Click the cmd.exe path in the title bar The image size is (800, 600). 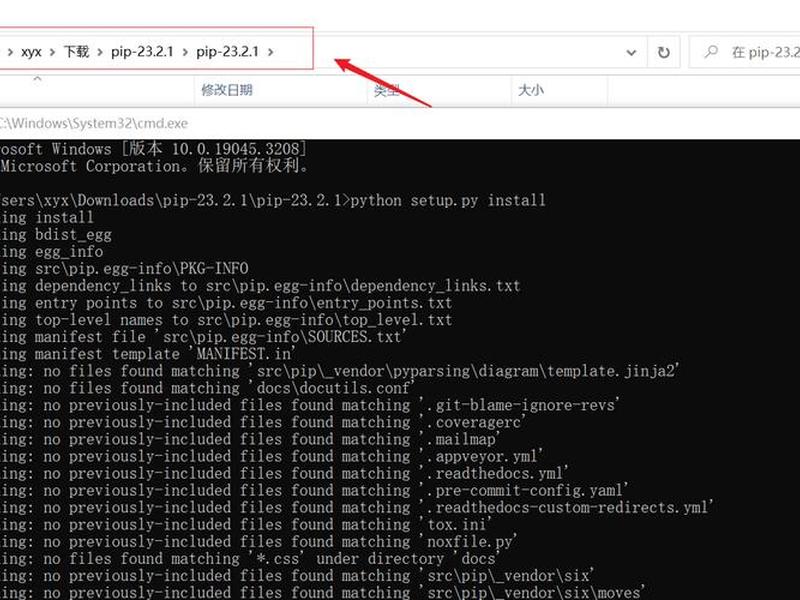click(x=94, y=123)
